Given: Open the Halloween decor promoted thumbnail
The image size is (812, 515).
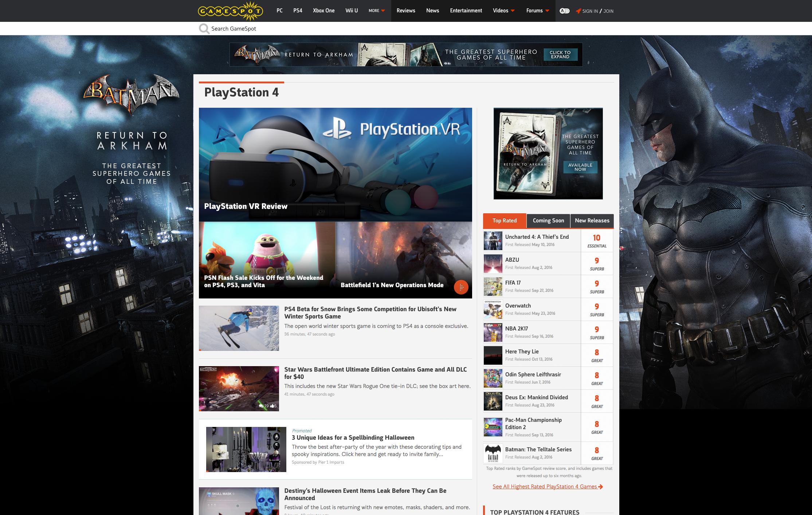Looking at the screenshot, I should click(246, 449).
